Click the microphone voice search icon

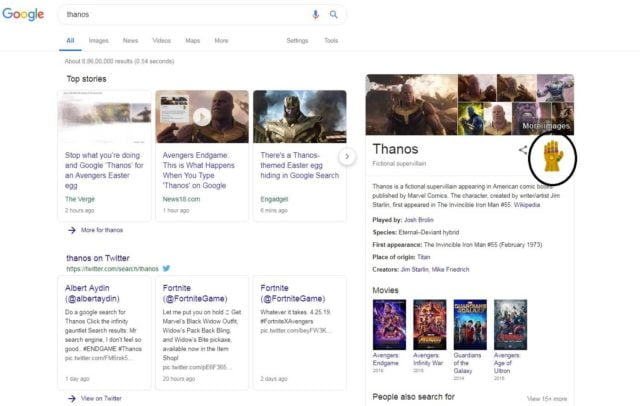(x=316, y=15)
